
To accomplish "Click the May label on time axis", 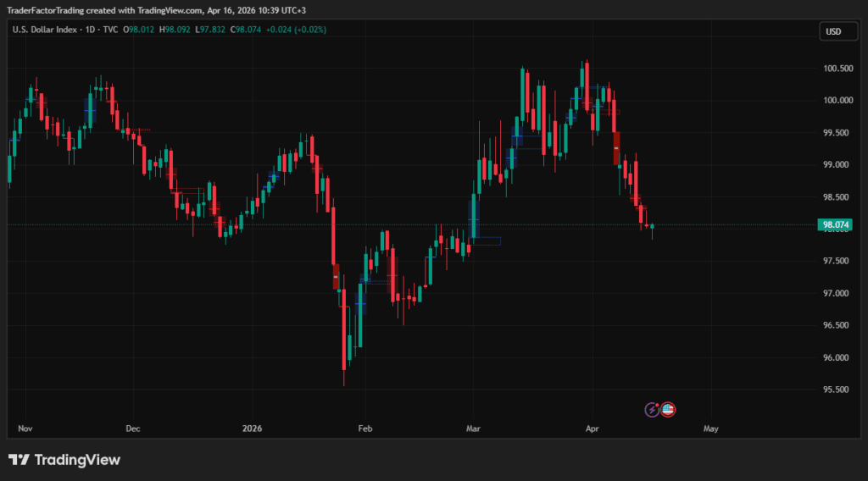I will coord(710,429).
